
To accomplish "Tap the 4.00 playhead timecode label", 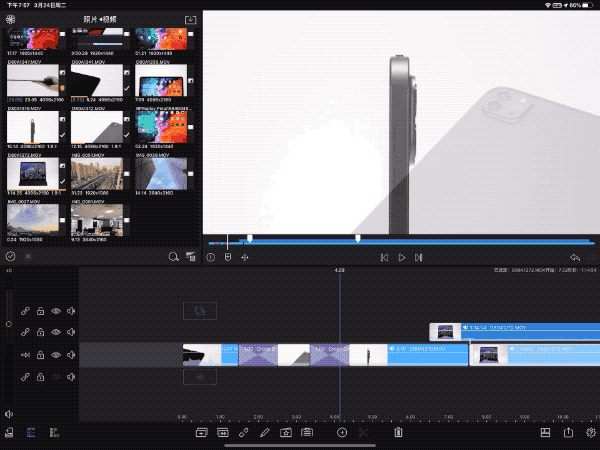I will [339, 270].
